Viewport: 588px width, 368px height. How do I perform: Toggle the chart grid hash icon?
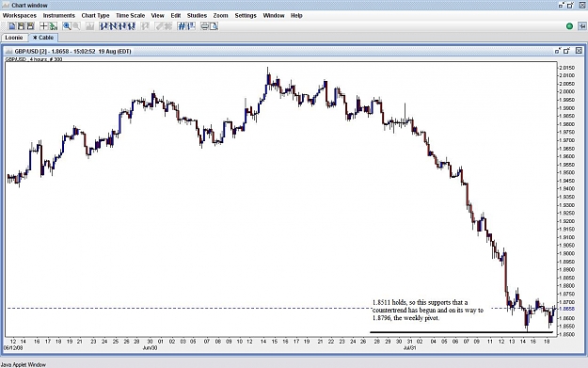(x=182, y=26)
